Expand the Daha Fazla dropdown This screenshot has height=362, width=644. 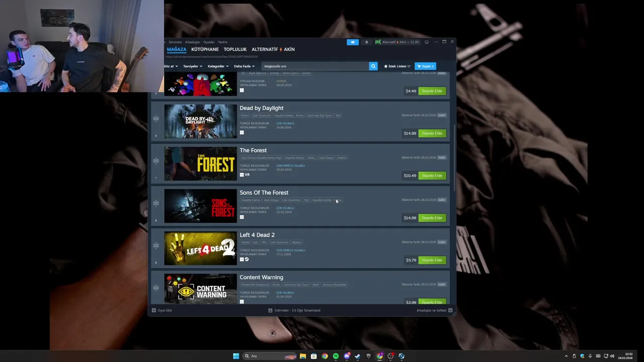pos(244,66)
